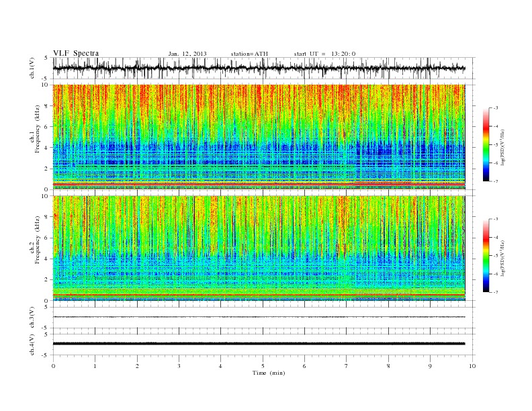The height and width of the screenshot is (411, 532).
Task: Click the ch.3 voltage trace
Action: (x=259, y=317)
